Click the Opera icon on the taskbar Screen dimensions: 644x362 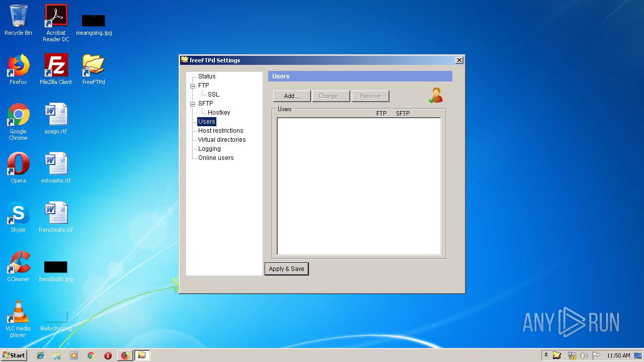coord(108,355)
